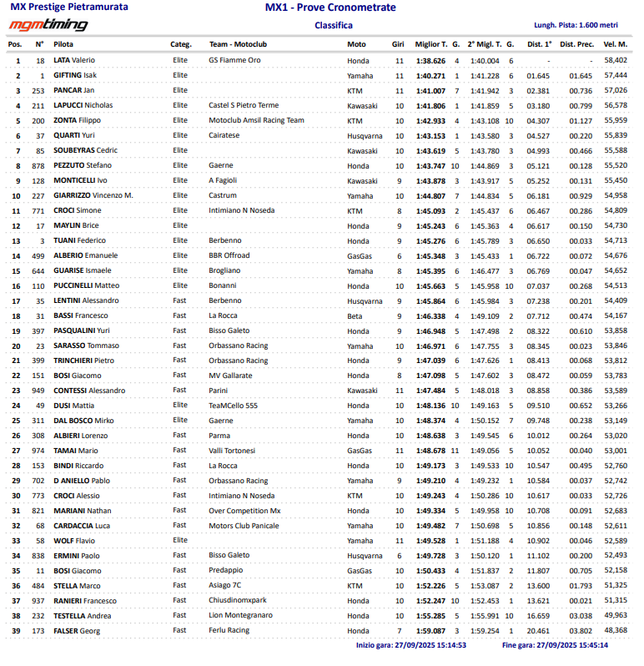The height and width of the screenshot is (666, 644).
Task: Click the 'Pilota' column header
Action: point(63,44)
